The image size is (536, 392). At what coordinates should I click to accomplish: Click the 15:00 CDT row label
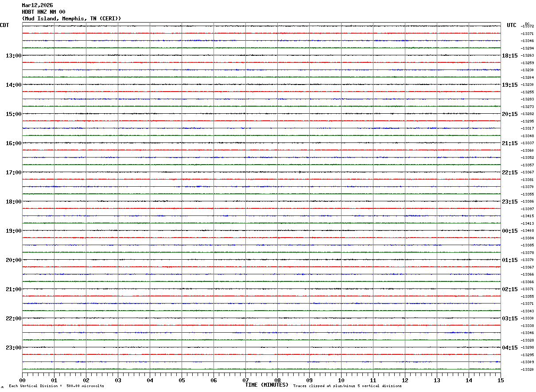click(x=14, y=114)
